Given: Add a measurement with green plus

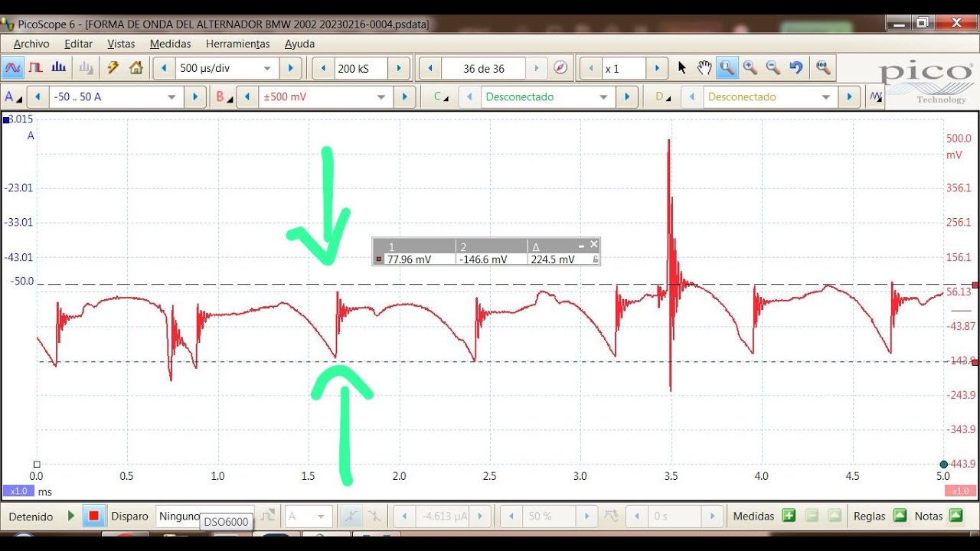Looking at the screenshot, I should click(x=789, y=516).
